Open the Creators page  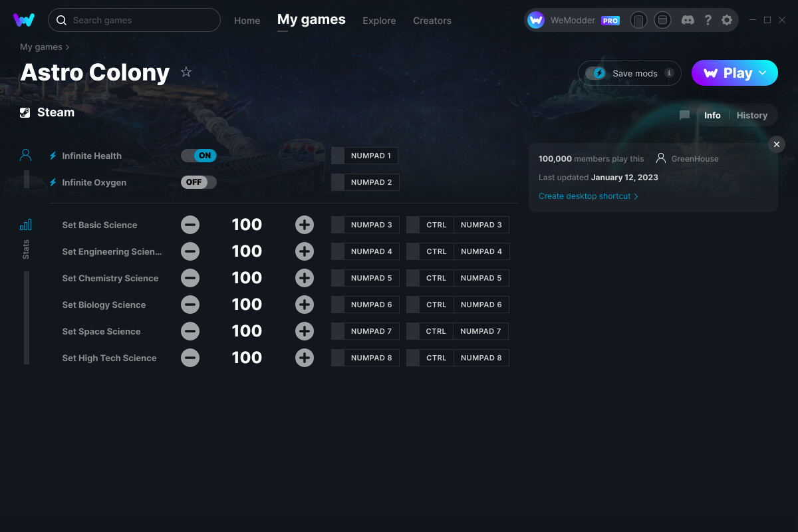[432, 21]
